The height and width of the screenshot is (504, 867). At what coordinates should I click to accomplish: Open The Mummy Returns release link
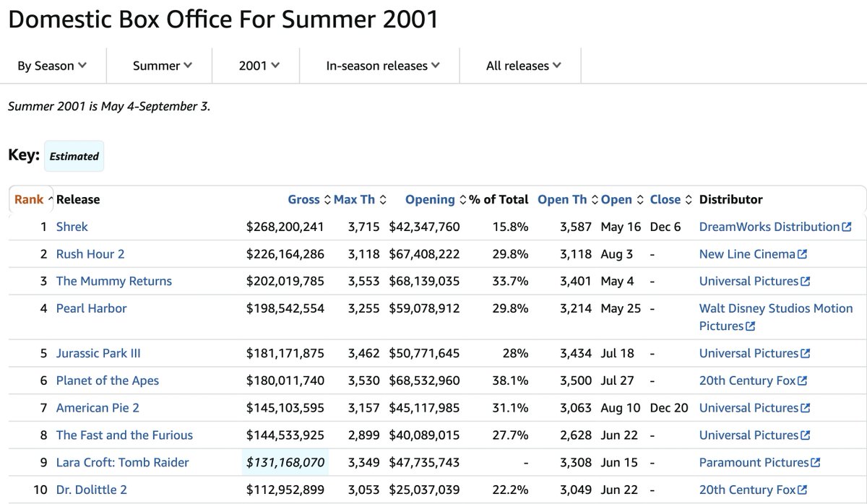click(x=114, y=281)
